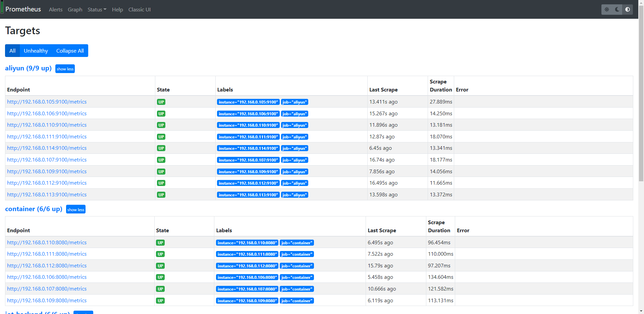Click the scrollbar up arrow
Viewport: 644px width, 314px height.
tap(641, 3)
